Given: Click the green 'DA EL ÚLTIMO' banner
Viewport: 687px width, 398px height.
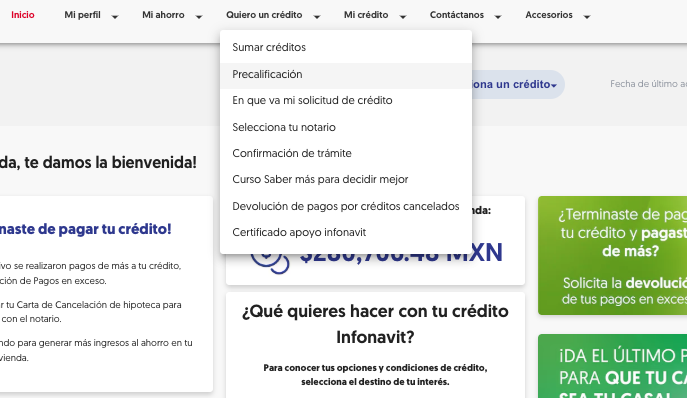Looking at the screenshot, I should 613,366.
